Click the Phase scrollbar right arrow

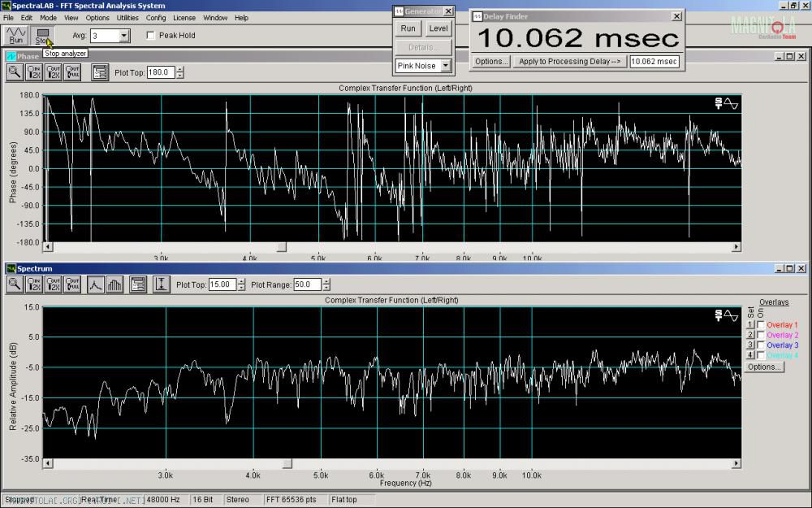[x=736, y=247]
